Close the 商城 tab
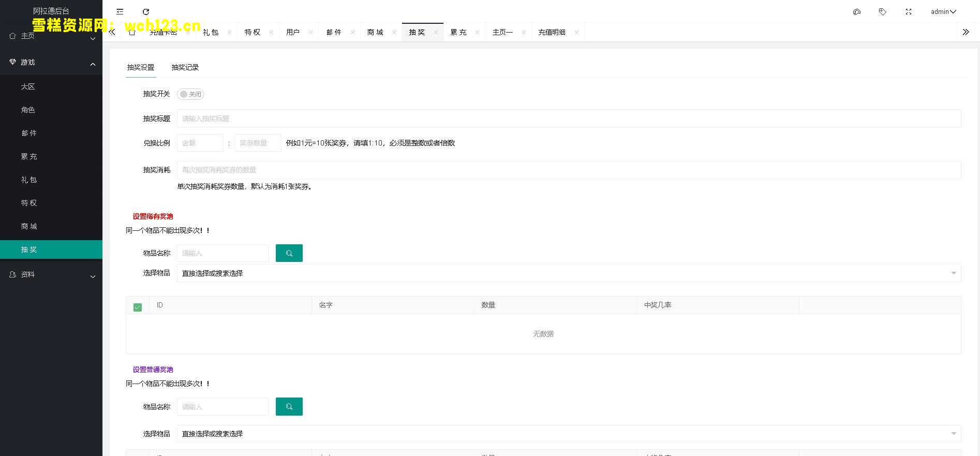The image size is (980, 456). (x=394, y=32)
